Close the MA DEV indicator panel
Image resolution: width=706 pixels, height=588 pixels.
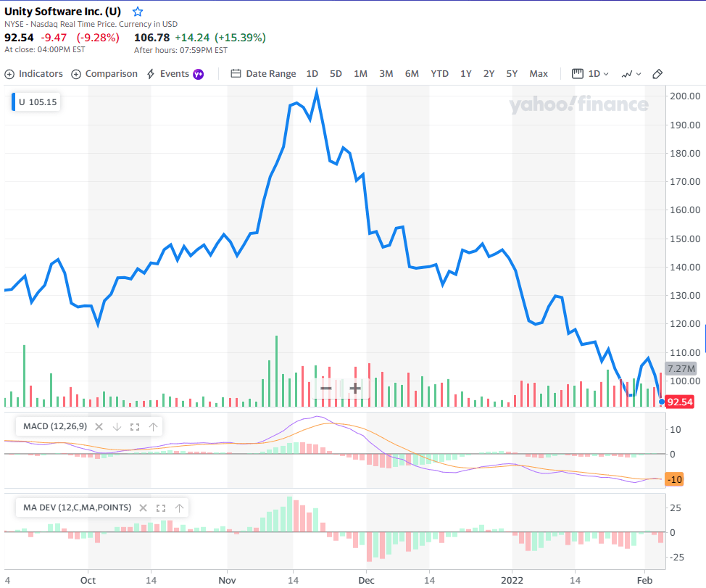point(144,508)
